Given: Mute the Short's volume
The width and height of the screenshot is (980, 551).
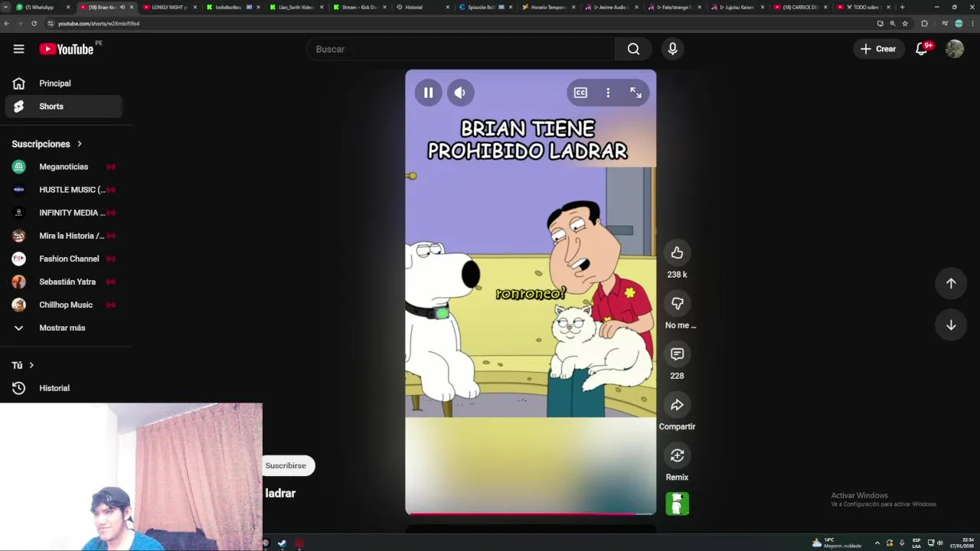Looking at the screenshot, I should coord(459,93).
